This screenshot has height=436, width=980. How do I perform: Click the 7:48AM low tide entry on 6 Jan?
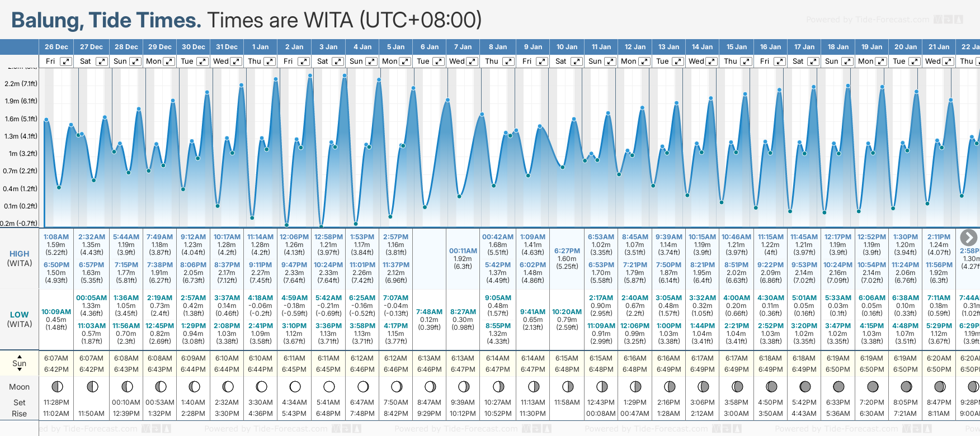click(430, 312)
